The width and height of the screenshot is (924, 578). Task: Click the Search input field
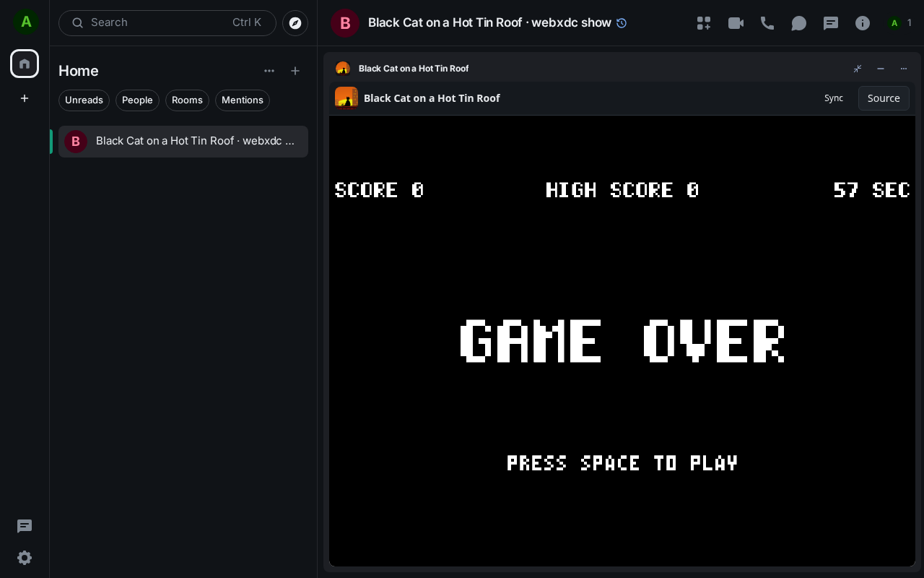pyautogui.click(x=167, y=23)
